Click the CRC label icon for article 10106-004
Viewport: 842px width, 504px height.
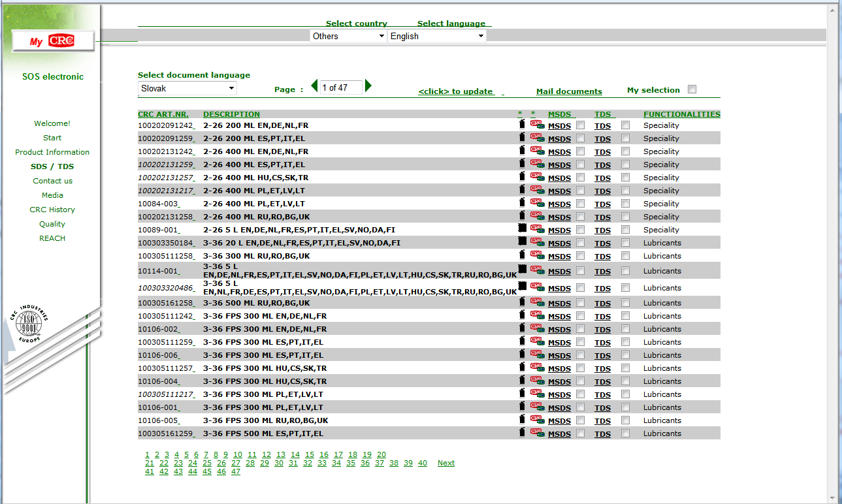pyautogui.click(x=537, y=380)
